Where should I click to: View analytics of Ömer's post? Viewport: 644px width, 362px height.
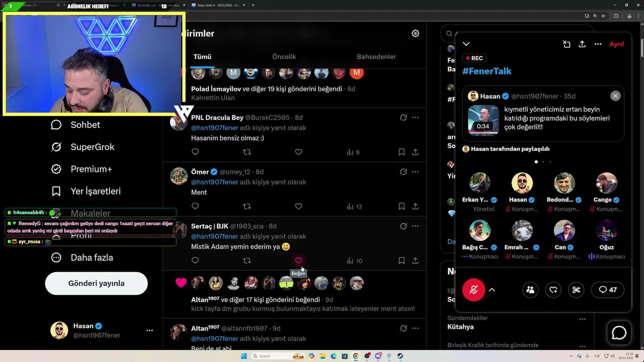[354, 206]
